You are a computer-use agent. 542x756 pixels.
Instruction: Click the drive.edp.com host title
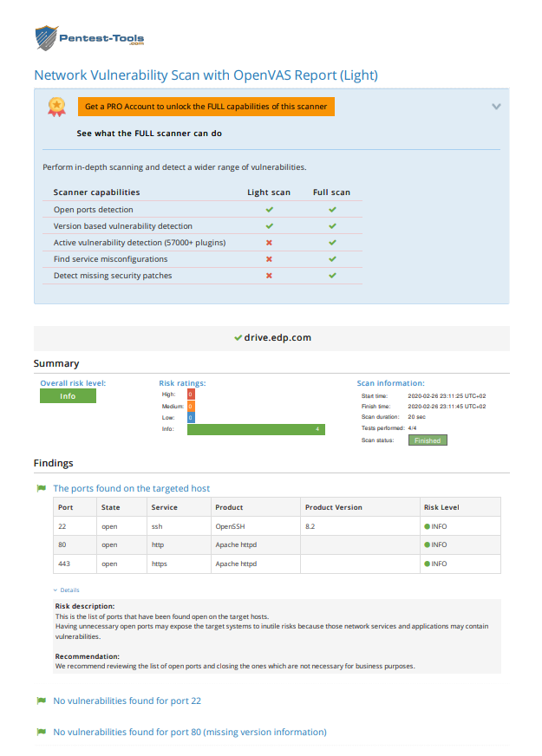pyautogui.click(x=278, y=337)
